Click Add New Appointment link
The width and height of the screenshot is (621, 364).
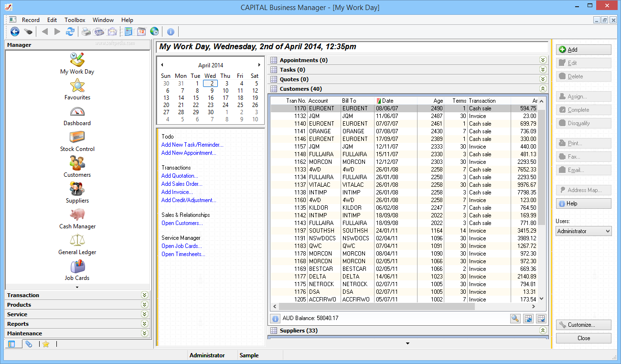point(189,153)
